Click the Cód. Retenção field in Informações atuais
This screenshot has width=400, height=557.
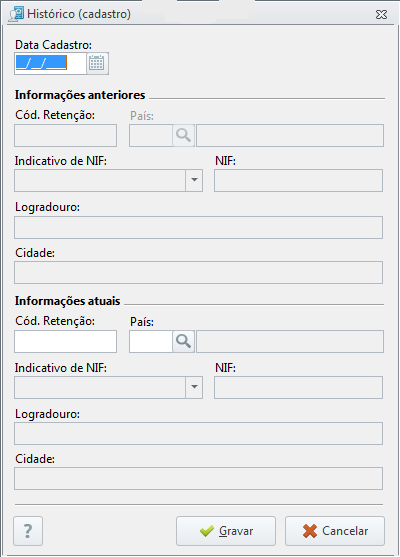point(65,341)
